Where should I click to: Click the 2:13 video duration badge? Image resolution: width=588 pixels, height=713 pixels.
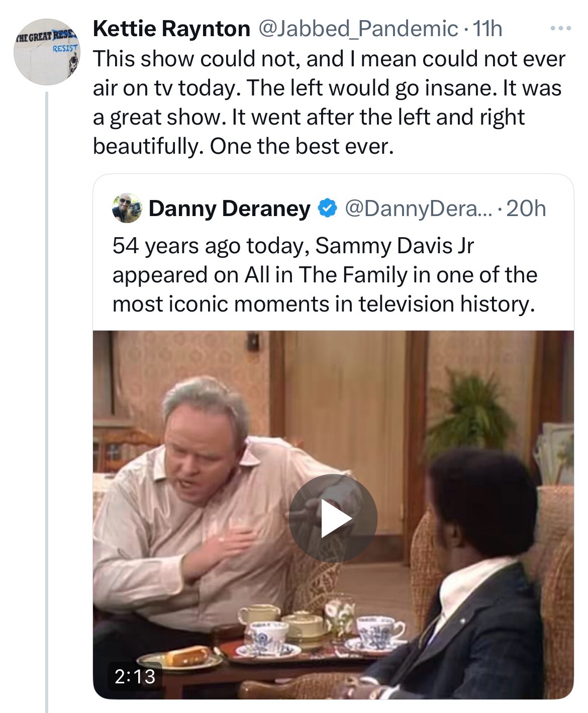(135, 676)
